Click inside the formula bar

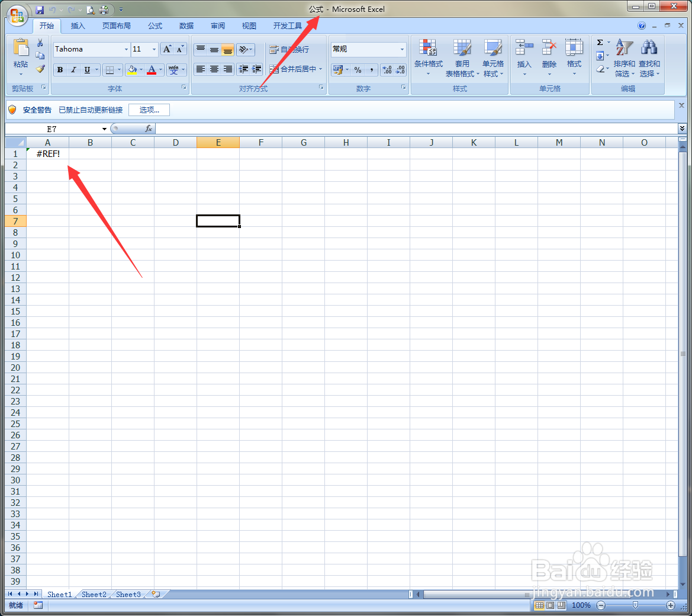pyautogui.click(x=417, y=129)
